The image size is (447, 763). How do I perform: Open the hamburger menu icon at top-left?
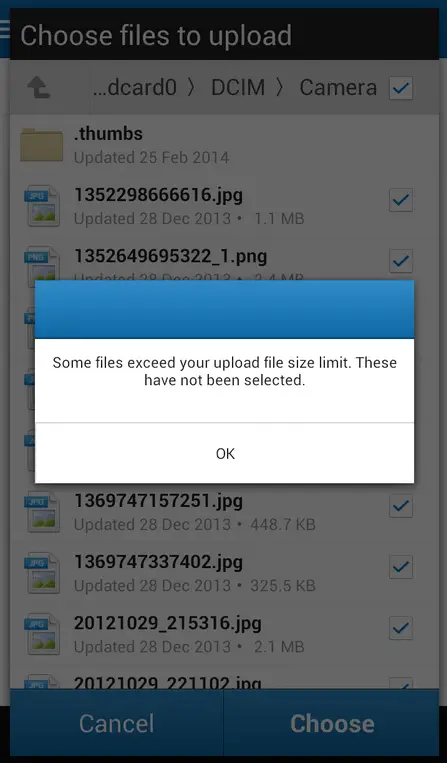(x=4, y=29)
